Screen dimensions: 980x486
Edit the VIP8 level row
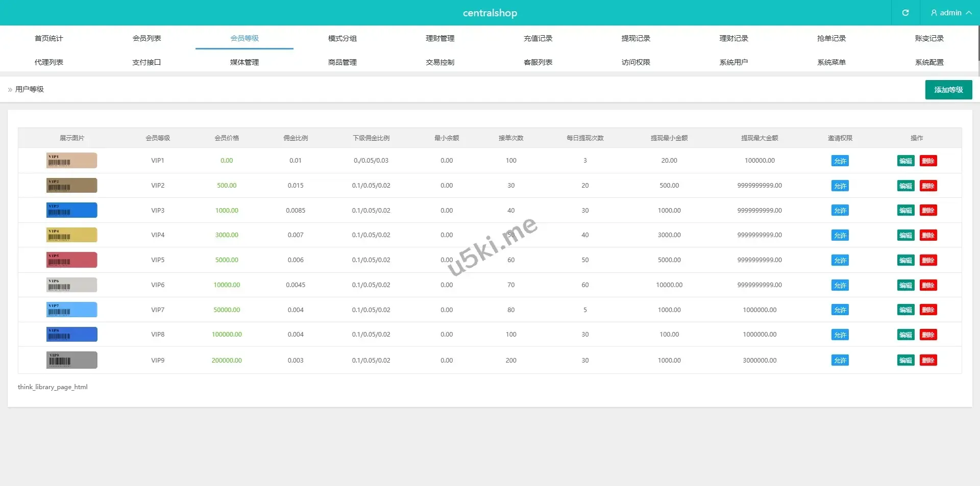click(905, 335)
